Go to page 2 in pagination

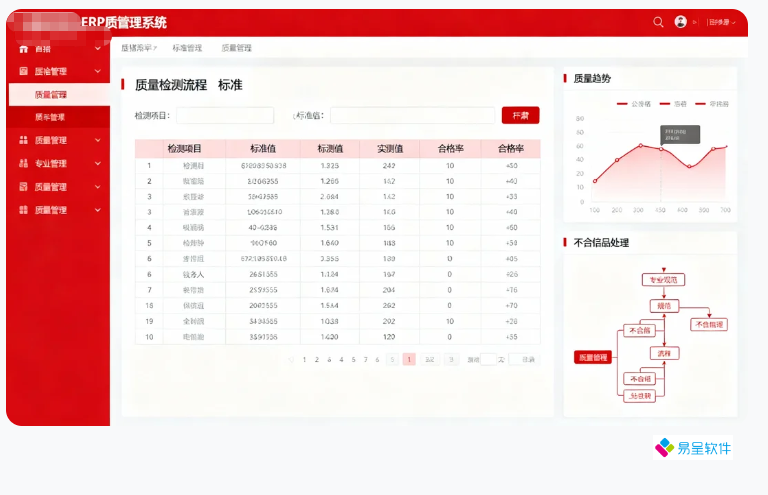pos(317,360)
